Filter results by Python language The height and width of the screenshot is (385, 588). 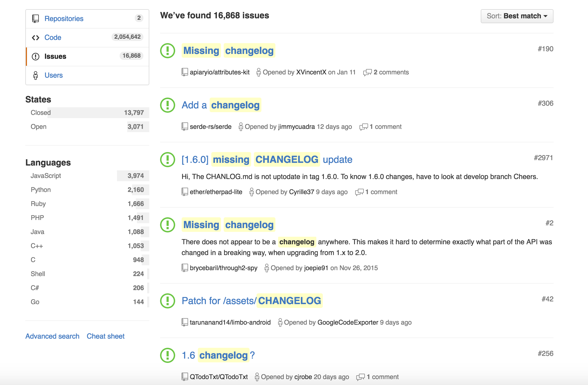[x=87, y=190]
